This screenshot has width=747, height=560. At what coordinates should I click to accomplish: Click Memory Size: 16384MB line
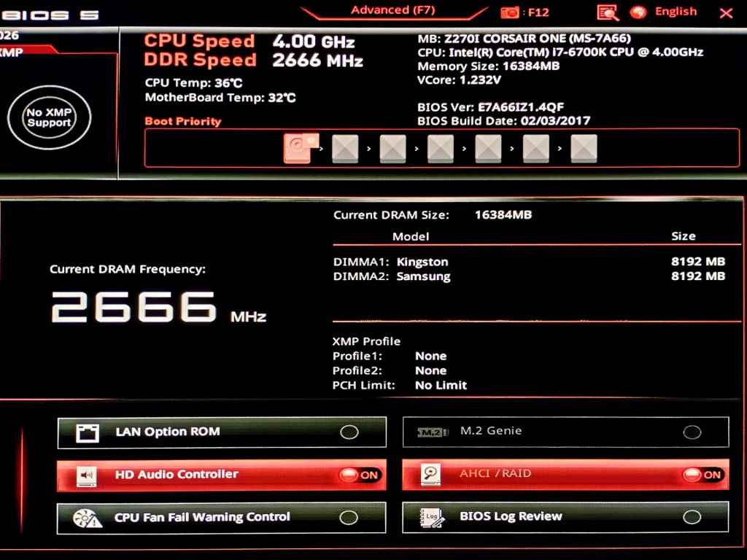pos(488,66)
